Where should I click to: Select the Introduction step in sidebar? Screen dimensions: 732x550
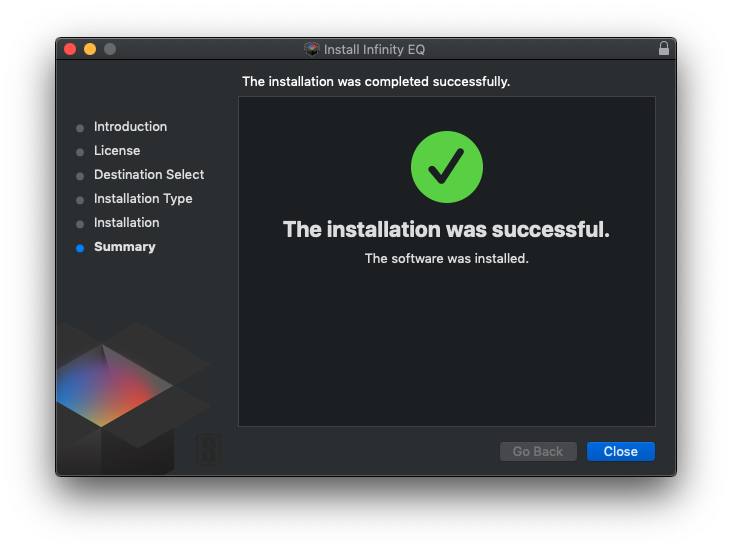(130, 127)
